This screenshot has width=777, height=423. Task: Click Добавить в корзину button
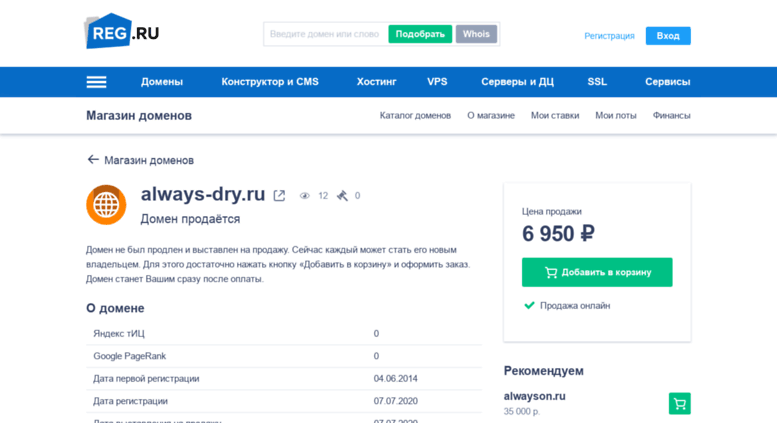click(x=597, y=272)
